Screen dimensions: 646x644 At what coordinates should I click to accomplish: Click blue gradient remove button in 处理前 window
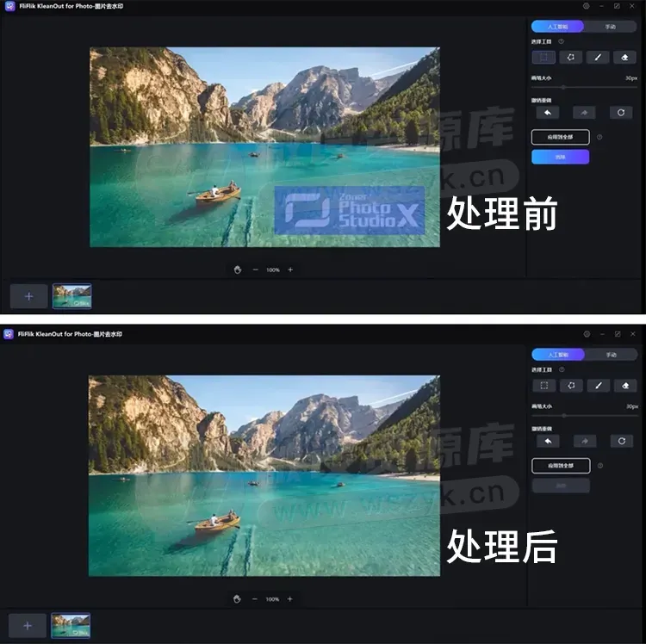coord(561,157)
